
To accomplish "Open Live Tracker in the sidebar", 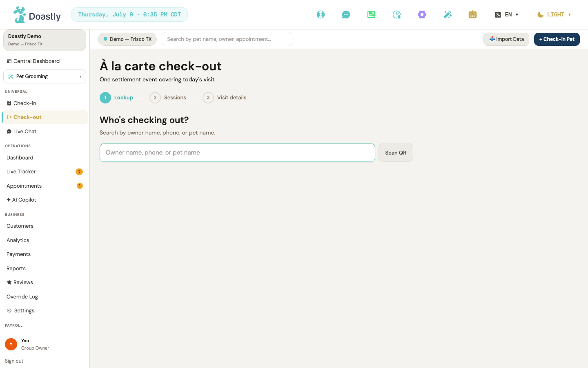I will point(45,172).
